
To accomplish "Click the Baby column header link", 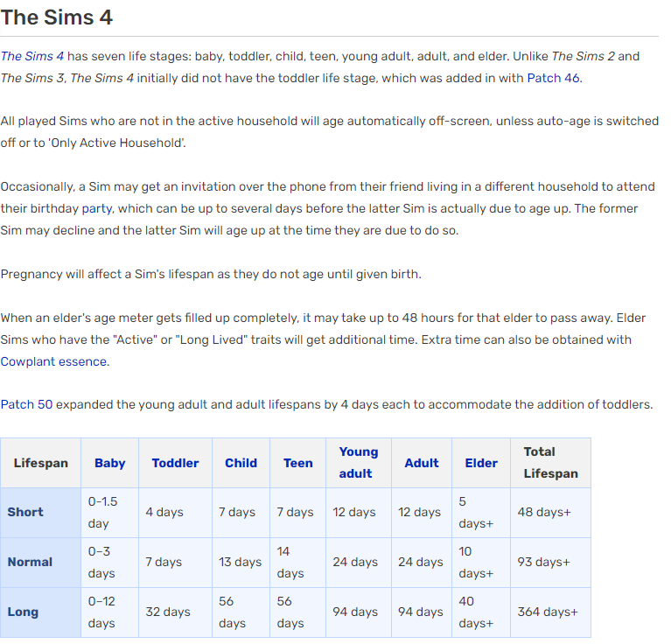I will (x=109, y=463).
